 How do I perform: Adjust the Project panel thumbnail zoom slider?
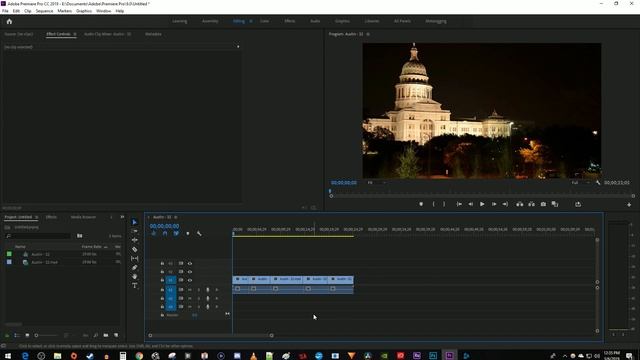46,336
